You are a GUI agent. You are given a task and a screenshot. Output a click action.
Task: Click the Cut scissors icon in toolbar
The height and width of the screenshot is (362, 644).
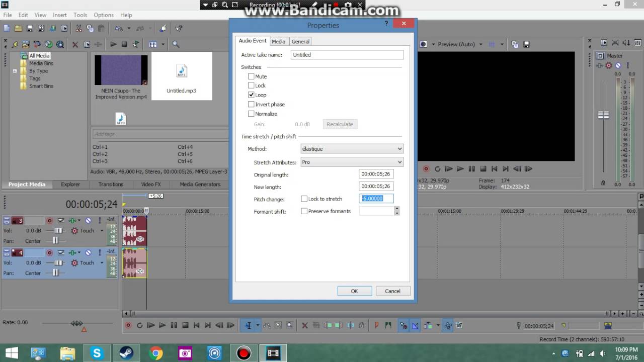78,29
